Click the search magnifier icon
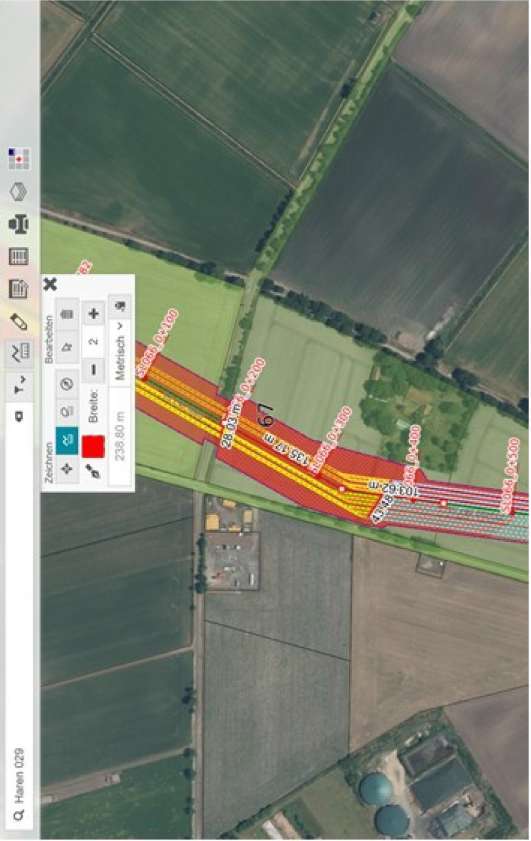The image size is (531, 841). [19, 815]
